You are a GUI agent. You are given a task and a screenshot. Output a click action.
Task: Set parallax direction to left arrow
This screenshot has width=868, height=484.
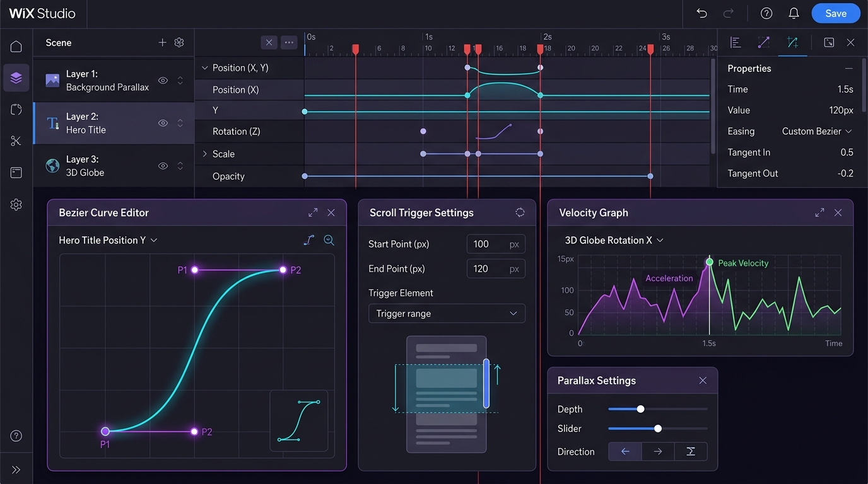[x=625, y=451]
